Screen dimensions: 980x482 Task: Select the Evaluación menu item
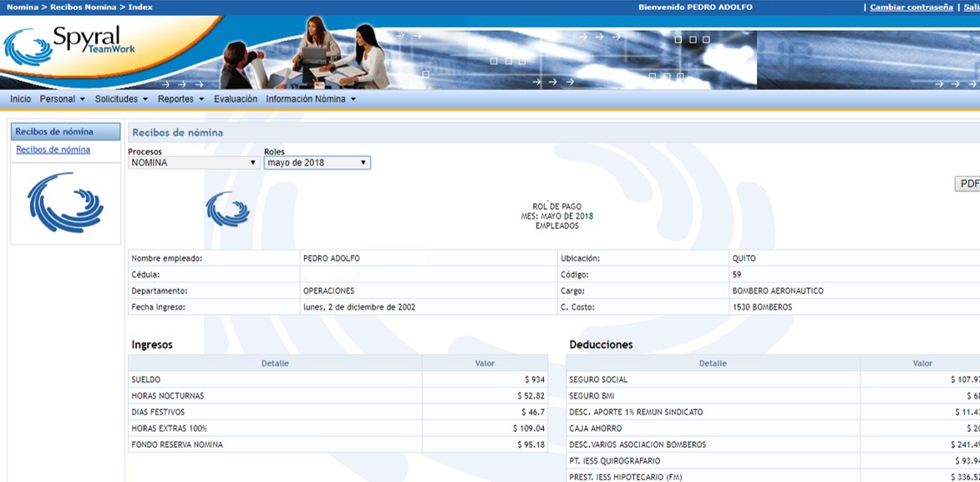pyautogui.click(x=236, y=99)
